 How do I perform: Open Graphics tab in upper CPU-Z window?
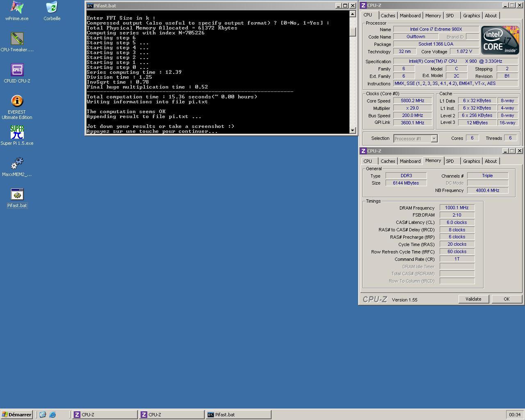(x=471, y=16)
